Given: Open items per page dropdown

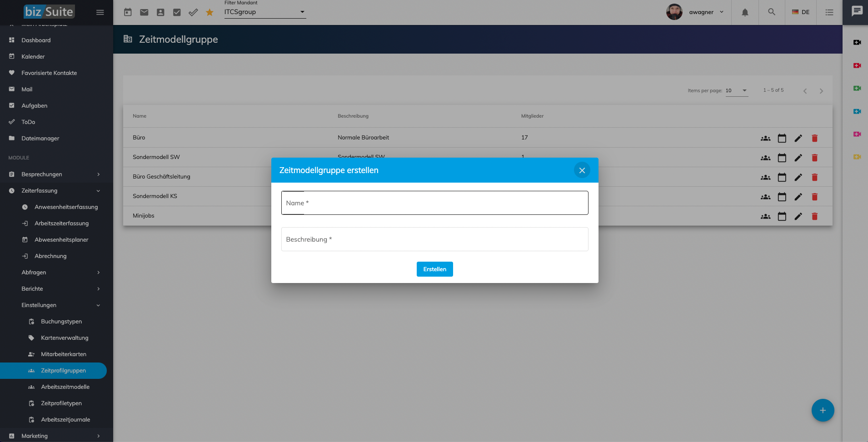Looking at the screenshot, I should (736, 90).
